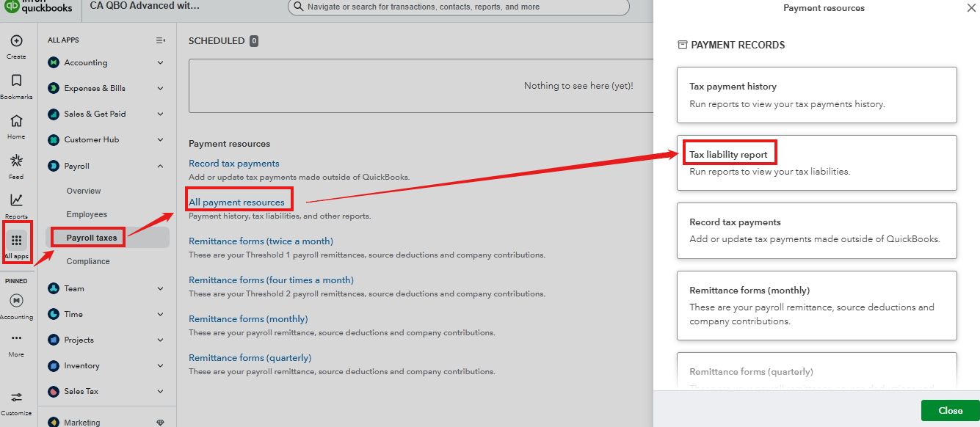This screenshot has width=980, height=427.
Task: Click All payment resources link
Action: click(236, 202)
